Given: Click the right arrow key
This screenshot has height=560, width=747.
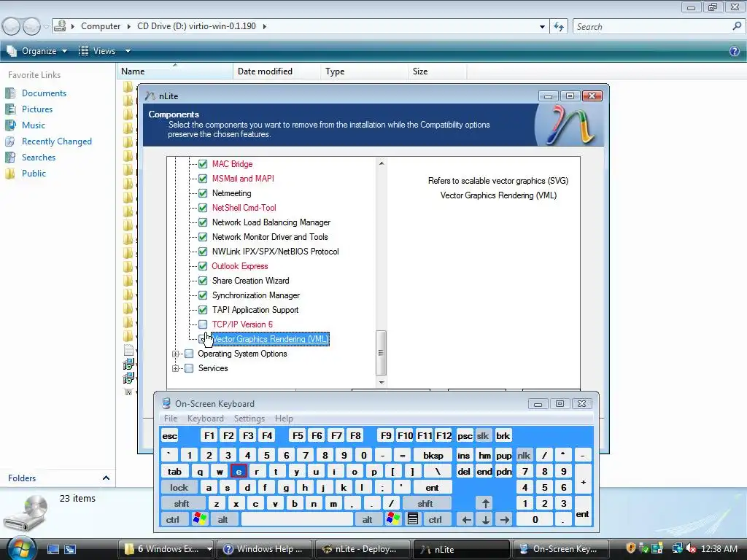Looking at the screenshot, I should point(505,519).
